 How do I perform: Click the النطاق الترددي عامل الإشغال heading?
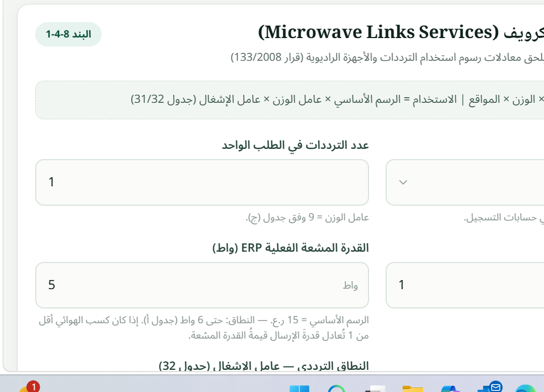[x=263, y=366]
